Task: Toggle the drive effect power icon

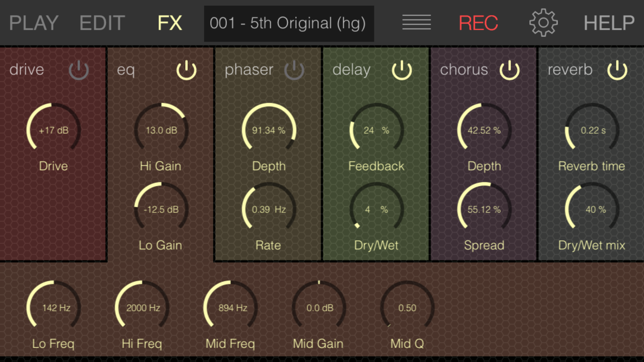Action: [79, 70]
